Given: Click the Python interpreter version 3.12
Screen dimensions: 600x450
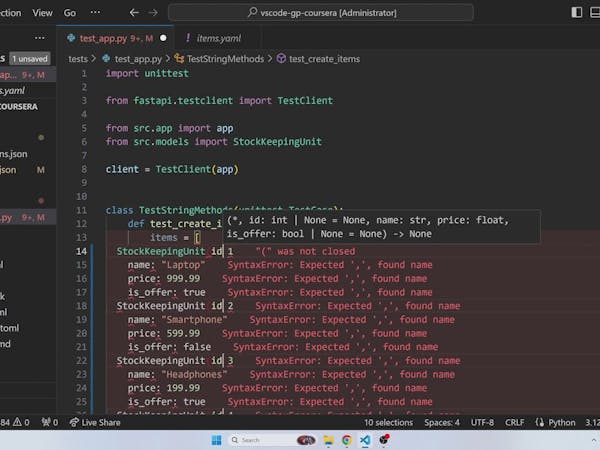Looking at the screenshot, I should coord(592,422).
